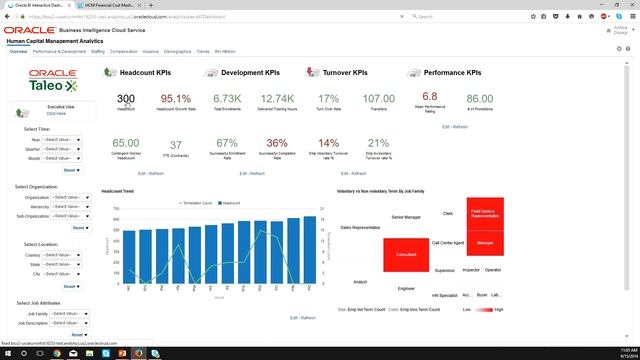Switch to the HCM Financial browser tab
640x360 pixels.
(x=109, y=5)
